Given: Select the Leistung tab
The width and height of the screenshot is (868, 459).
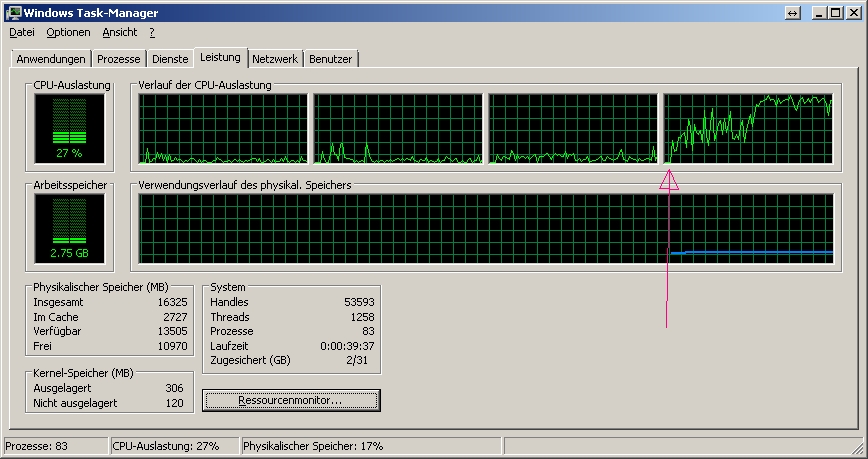Looking at the screenshot, I should pyautogui.click(x=220, y=57).
